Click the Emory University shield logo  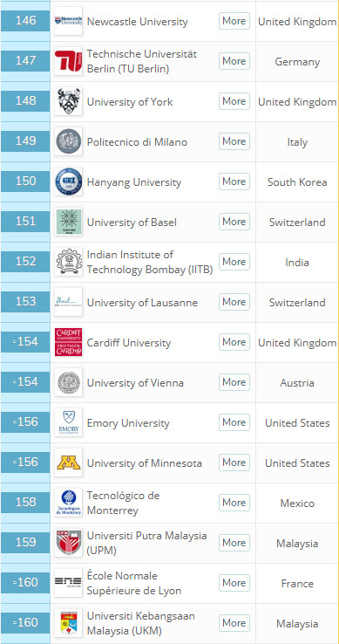(69, 422)
